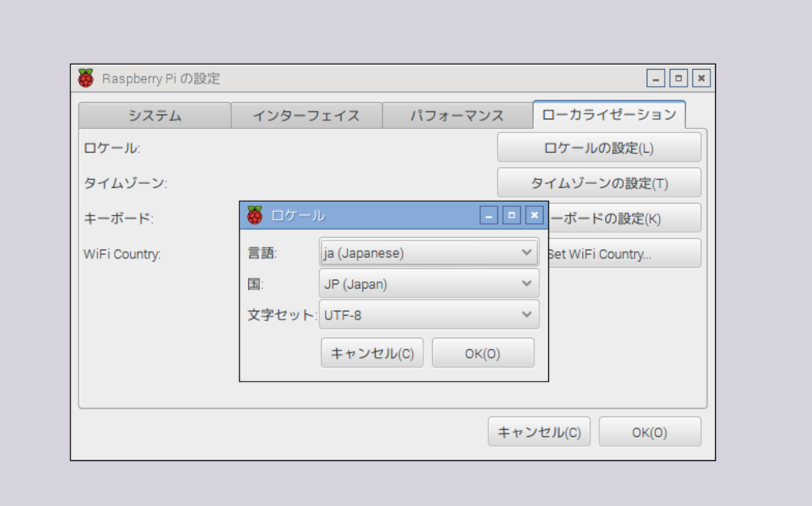The width and height of the screenshot is (812, 506).
Task: Click raspberry icon in the Raspberry Pi の設定 title bar
Action: (x=86, y=79)
